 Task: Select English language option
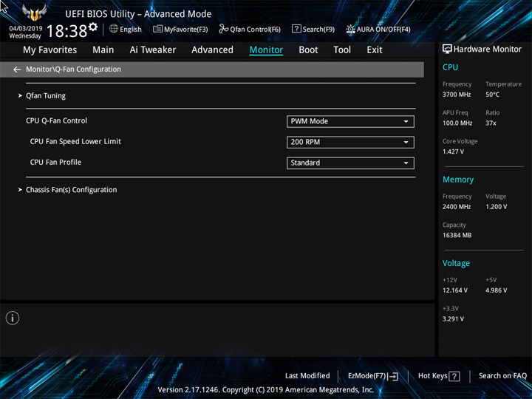(x=131, y=30)
